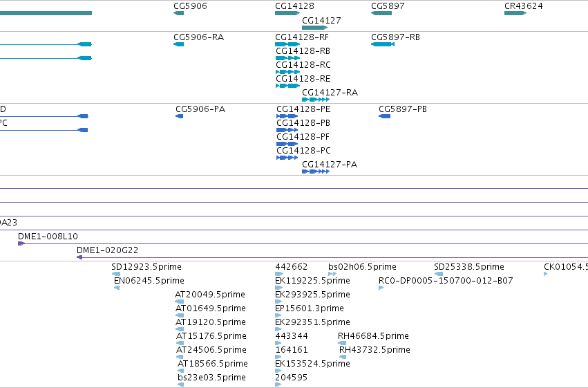
Task: Click the EN06245.5prime label
Action: coord(149,281)
